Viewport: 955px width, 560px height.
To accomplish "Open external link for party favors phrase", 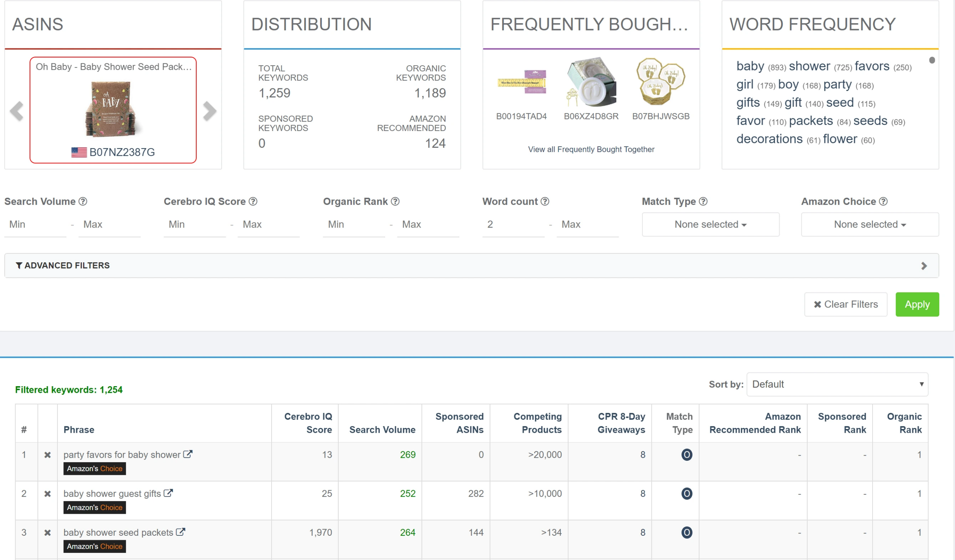I will coord(188,454).
